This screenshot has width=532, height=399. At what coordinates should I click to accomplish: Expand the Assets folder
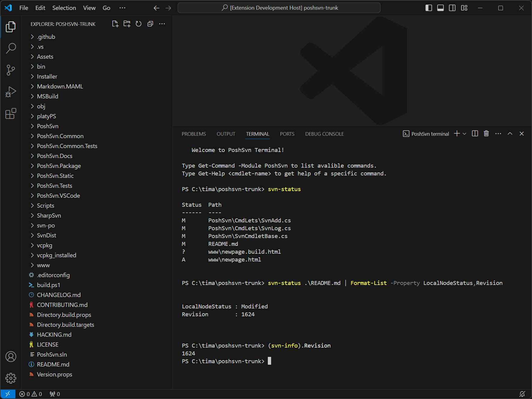[x=97, y=57]
